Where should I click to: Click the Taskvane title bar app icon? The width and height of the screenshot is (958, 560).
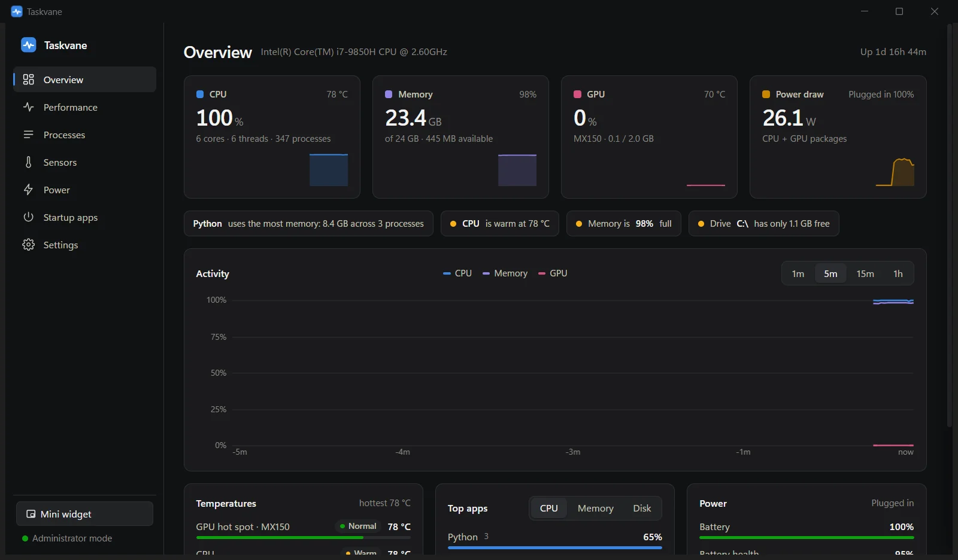click(17, 11)
